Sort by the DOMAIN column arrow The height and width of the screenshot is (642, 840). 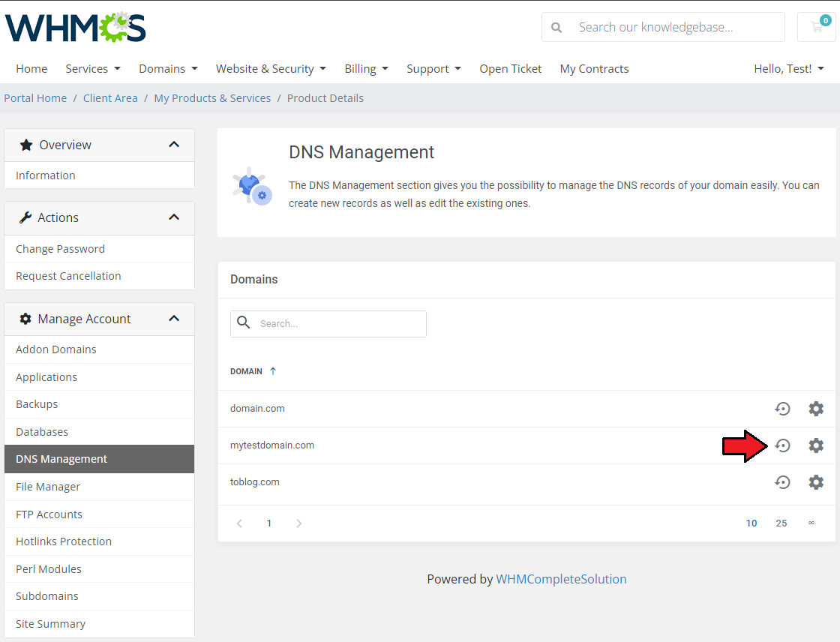273,370
